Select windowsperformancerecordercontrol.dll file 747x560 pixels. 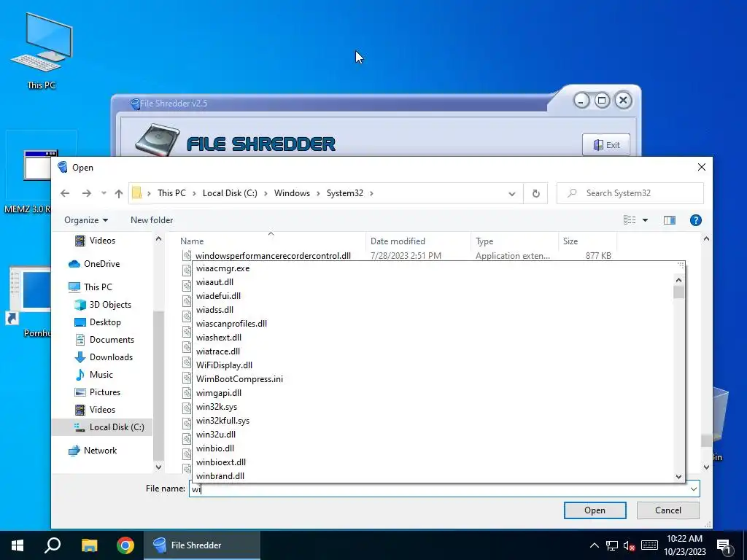[x=273, y=256]
